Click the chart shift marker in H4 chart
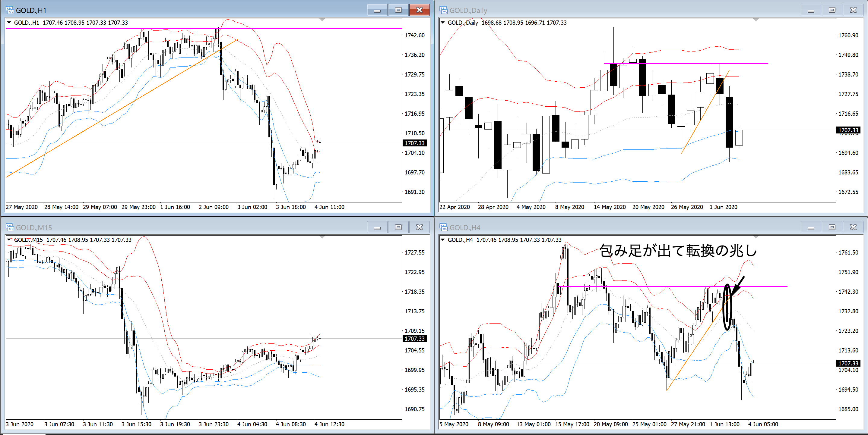 tap(756, 237)
